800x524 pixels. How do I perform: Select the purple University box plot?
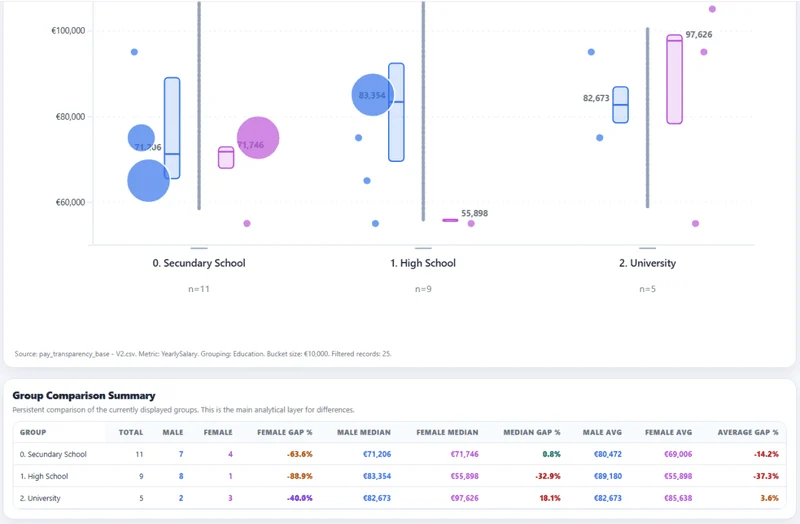coord(674,79)
